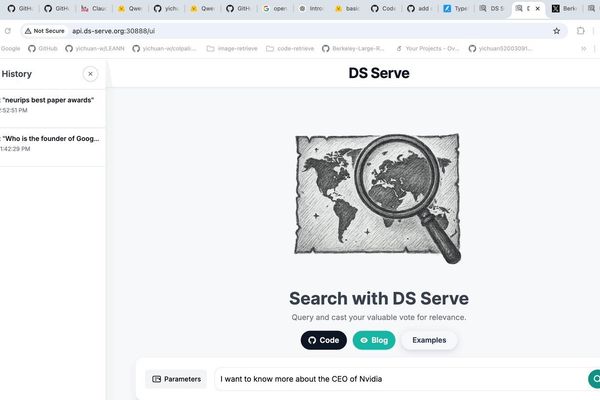Expand hidden bookmarks with the overflow chevron
600x400 pixels.
coord(584,49)
